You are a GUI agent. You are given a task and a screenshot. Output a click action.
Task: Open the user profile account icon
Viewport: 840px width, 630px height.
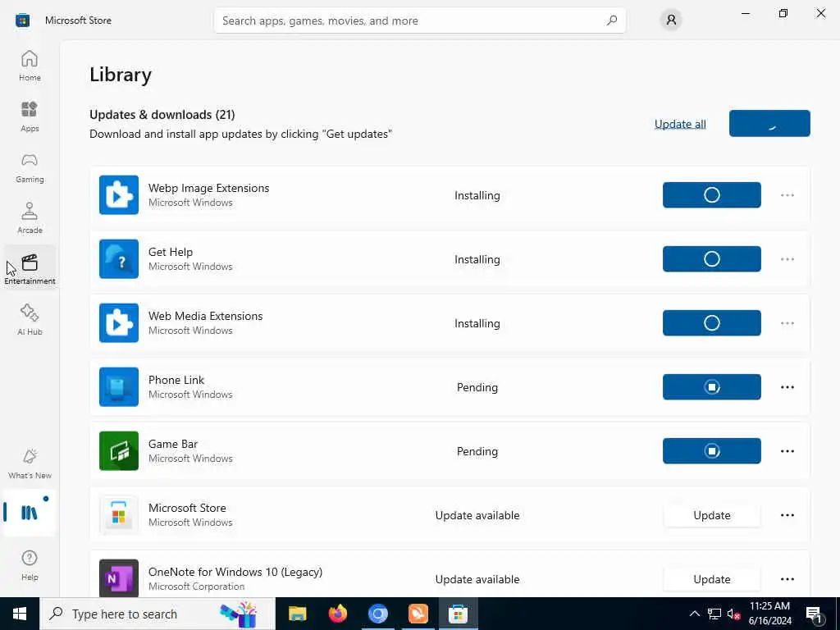click(x=671, y=21)
